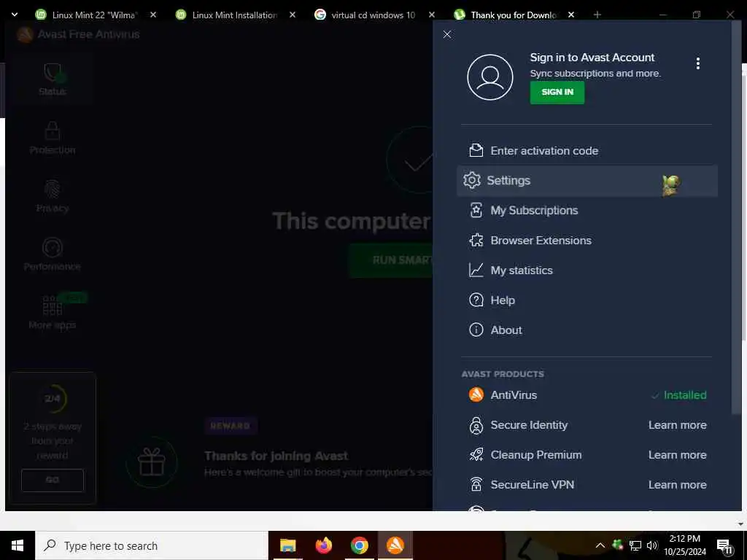
Task: Open the Protection section in Avast sidebar
Action: click(53, 138)
